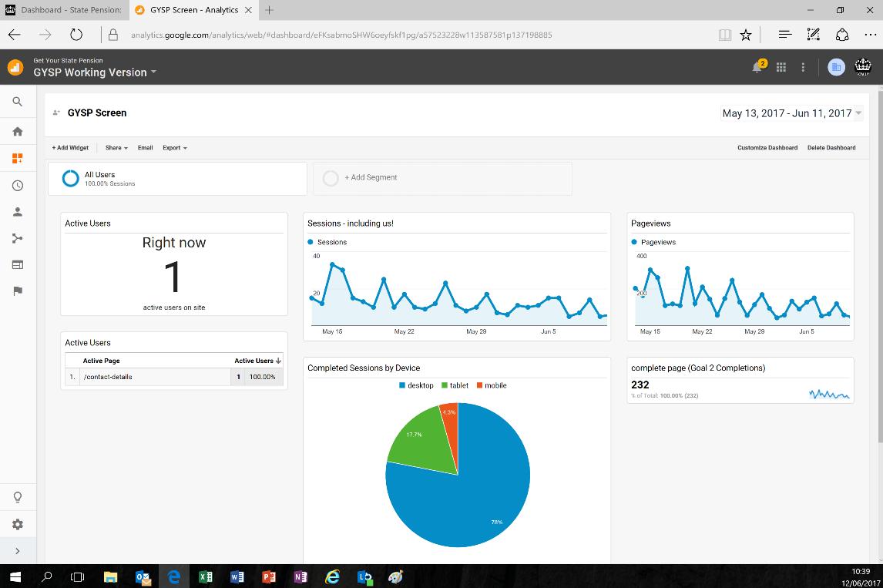Viewport: 883px width, 588px height.
Task: Open the Export dropdown menu
Action: tap(174, 147)
